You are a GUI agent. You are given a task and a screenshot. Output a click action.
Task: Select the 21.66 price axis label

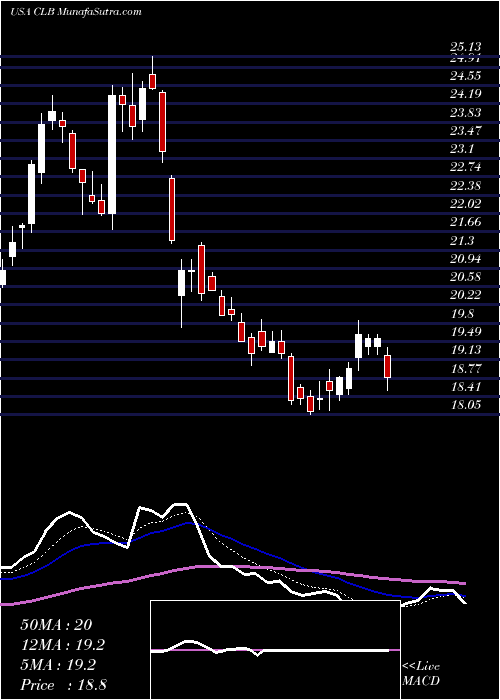[x=465, y=222]
